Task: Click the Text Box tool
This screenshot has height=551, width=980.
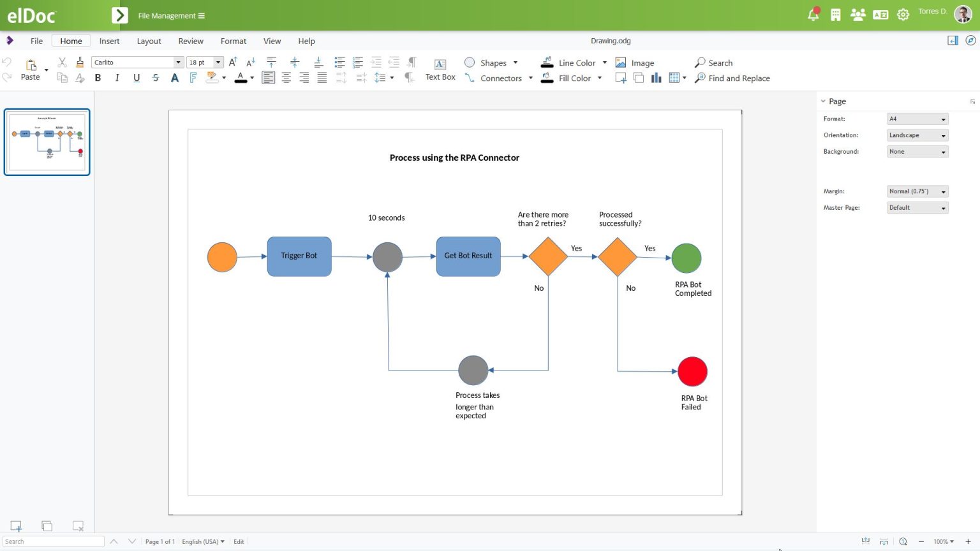Action: [440, 70]
